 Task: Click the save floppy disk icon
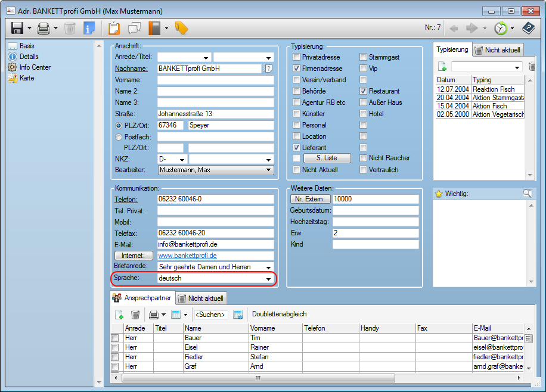17,28
